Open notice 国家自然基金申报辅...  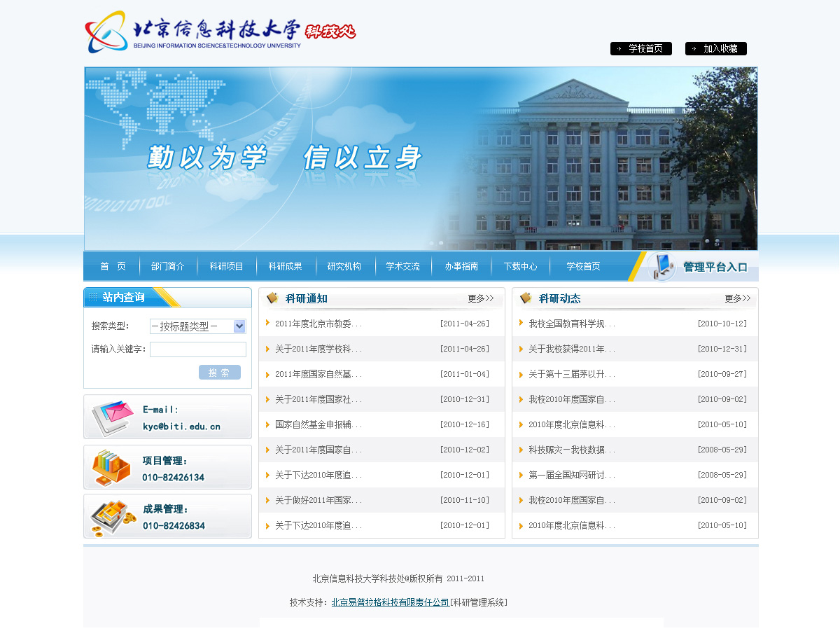[x=318, y=424]
